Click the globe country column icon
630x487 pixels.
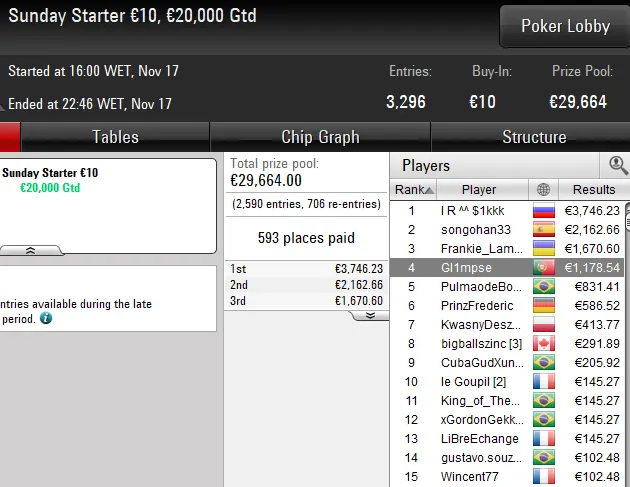[x=543, y=189]
